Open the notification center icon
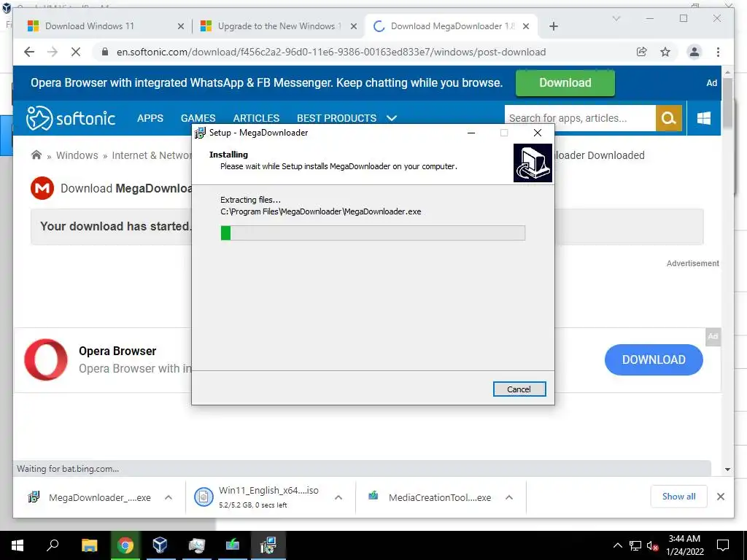The width and height of the screenshot is (747, 560). pos(723,545)
